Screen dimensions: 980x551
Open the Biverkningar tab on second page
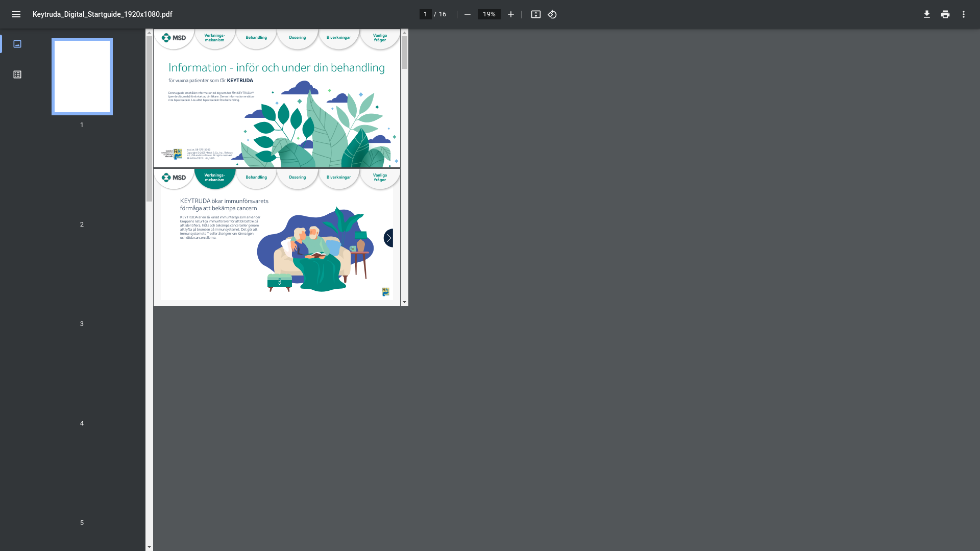[x=338, y=178]
